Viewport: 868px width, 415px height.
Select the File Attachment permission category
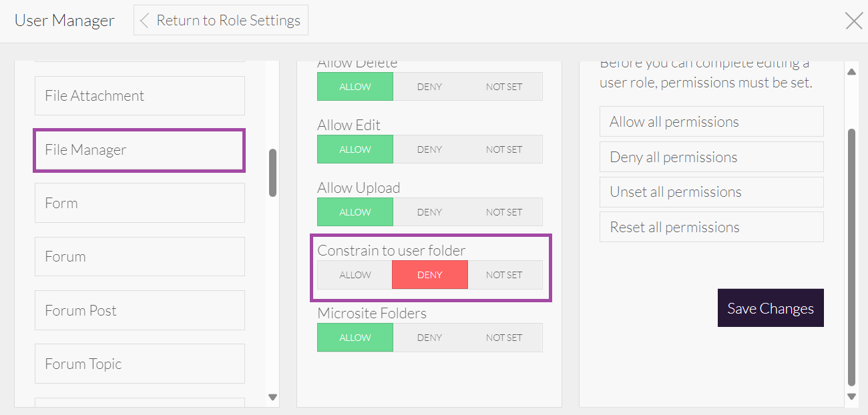139,95
